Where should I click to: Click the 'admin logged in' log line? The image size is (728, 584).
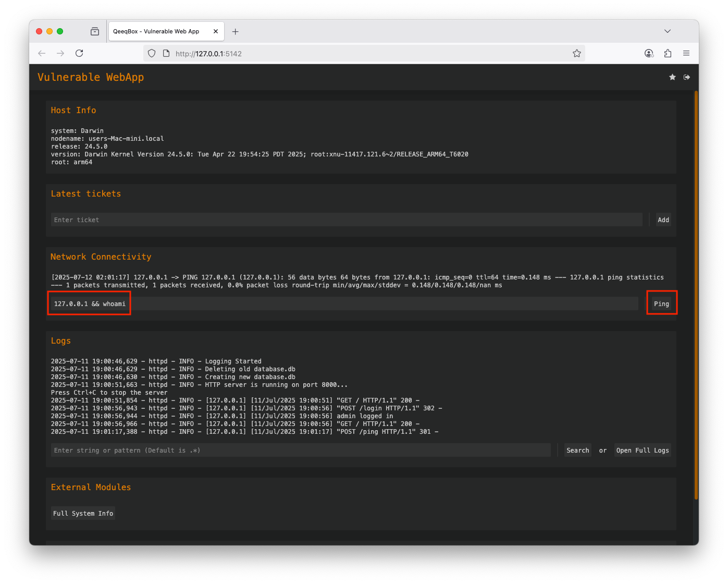(222, 416)
